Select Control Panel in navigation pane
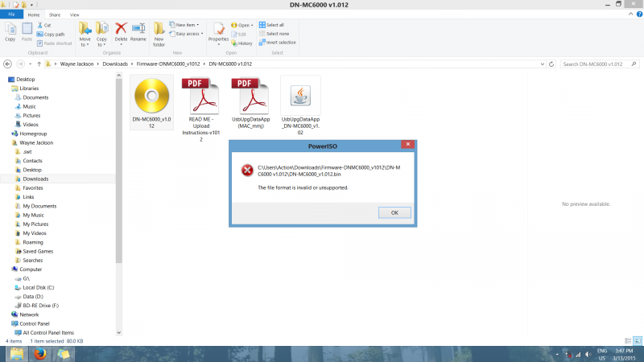Viewport: 644px width, 362px height. point(31,323)
